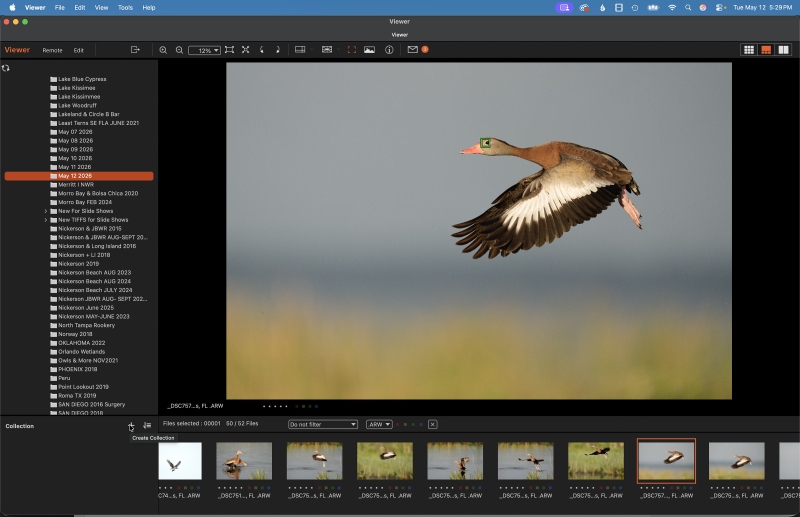The height and width of the screenshot is (517, 800).
Task: Click the panel layout icon in toolbar
Action: pos(300,50)
